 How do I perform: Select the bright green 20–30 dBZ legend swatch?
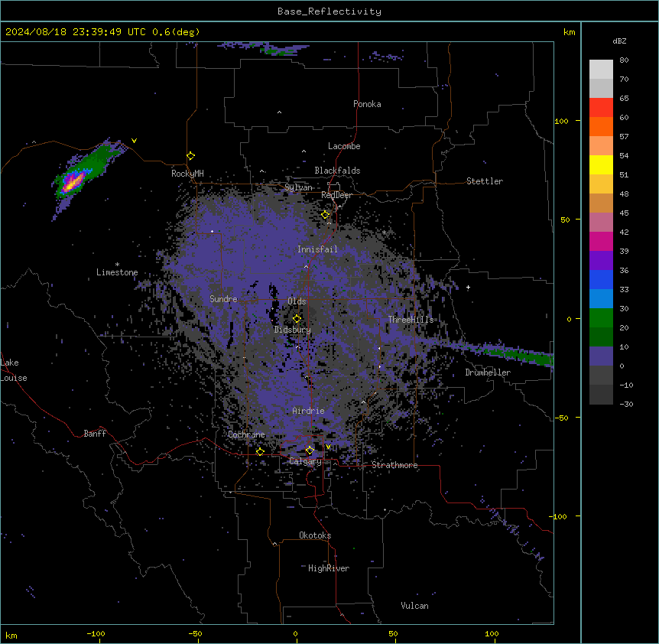[x=601, y=318]
